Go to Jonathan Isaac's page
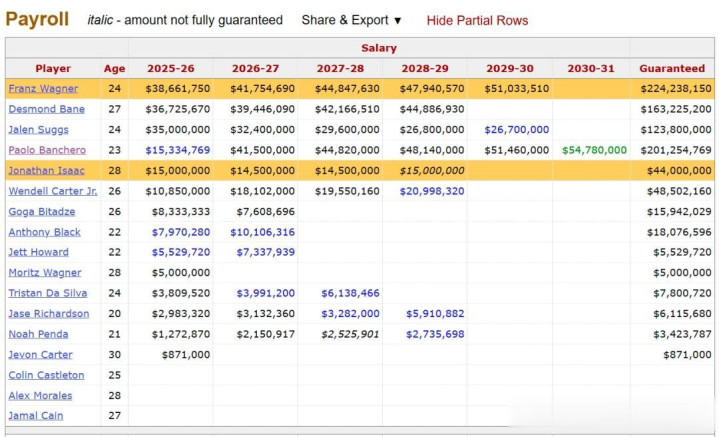Viewport: 719px width, 437px height. click(46, 171)
